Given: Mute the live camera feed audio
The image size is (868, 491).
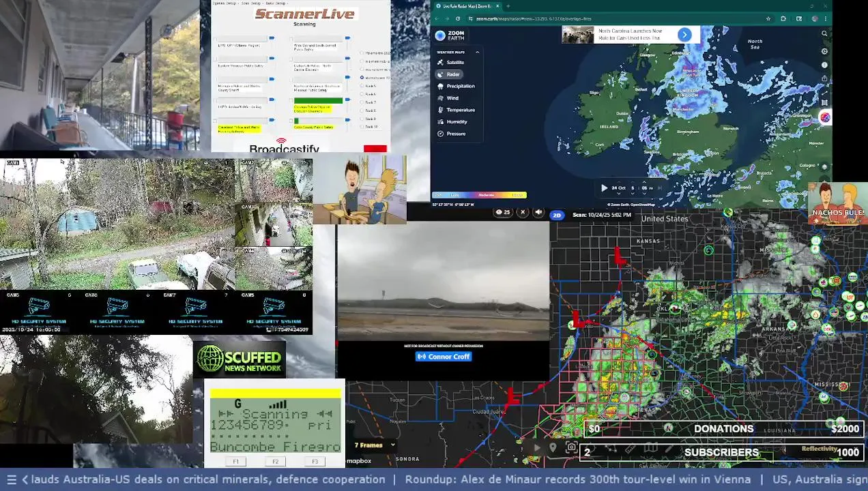Looking at the screenshot, I should 538,212.
